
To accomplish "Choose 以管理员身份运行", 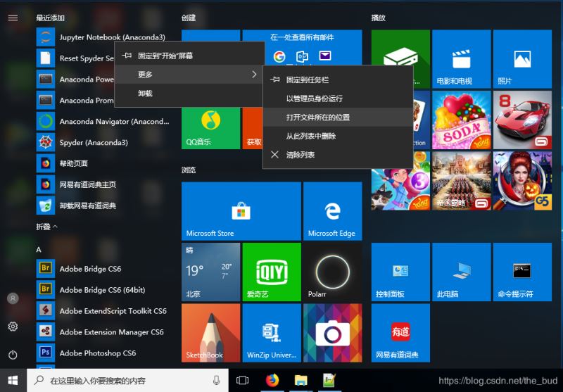I will 338,99.
